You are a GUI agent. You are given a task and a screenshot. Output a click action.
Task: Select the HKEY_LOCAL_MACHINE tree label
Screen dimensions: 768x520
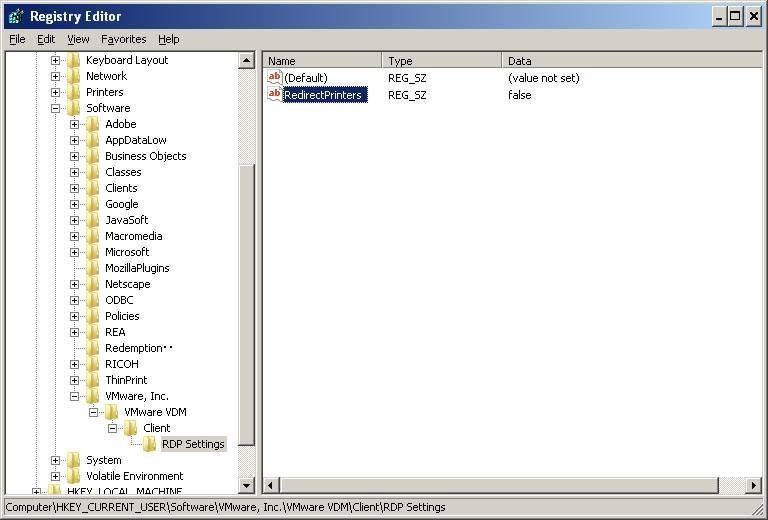pos(124,491)
